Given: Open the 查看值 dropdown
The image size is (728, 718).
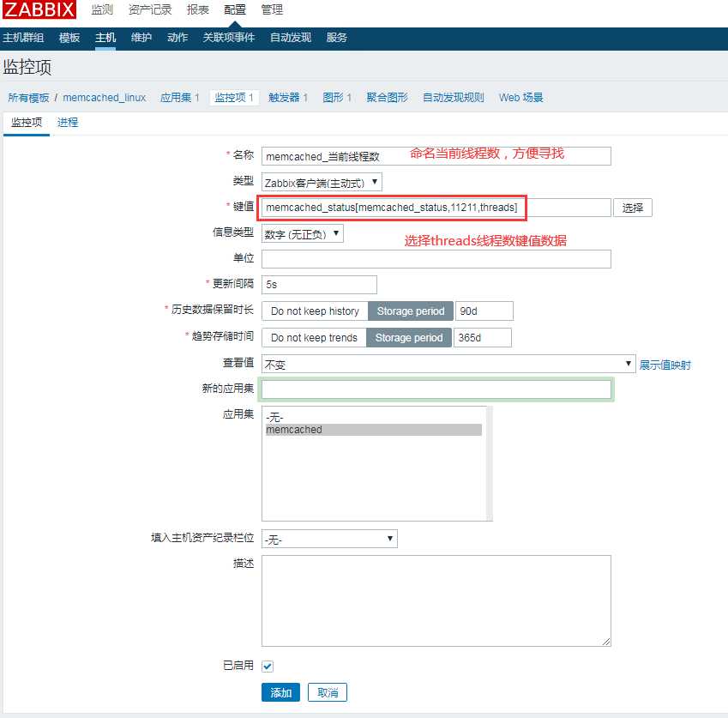Looking at the screenshot, I should 448,364.
